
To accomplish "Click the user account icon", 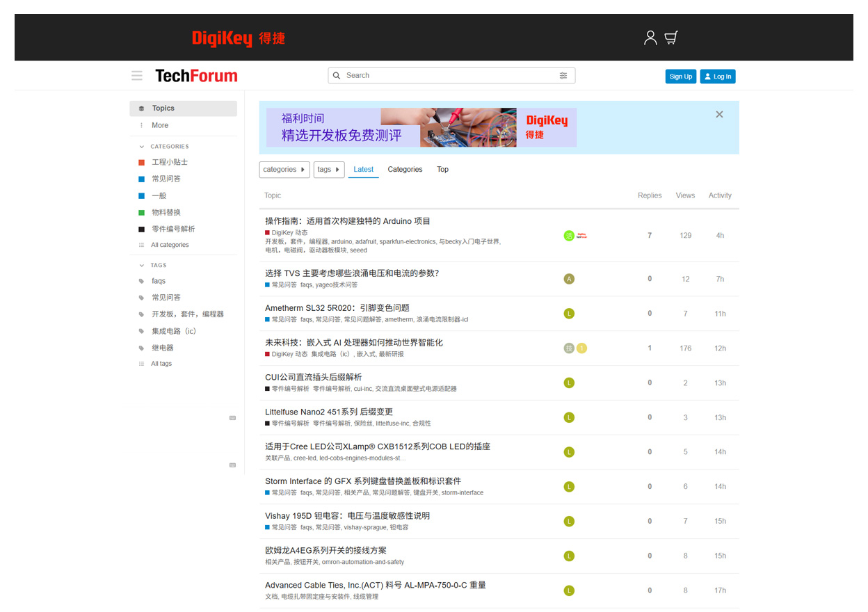I will coord(650,38).
